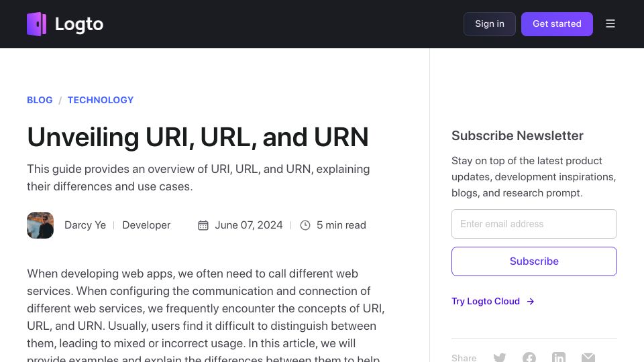Open the hamburger menu icon
The width and height of the screenshot is (644, 362).
click(610, 24)
